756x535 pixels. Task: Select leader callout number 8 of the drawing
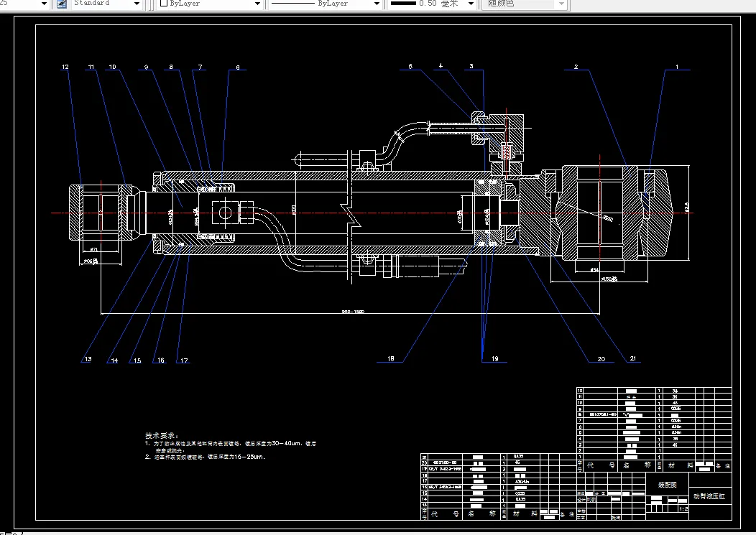pos(171,67)
